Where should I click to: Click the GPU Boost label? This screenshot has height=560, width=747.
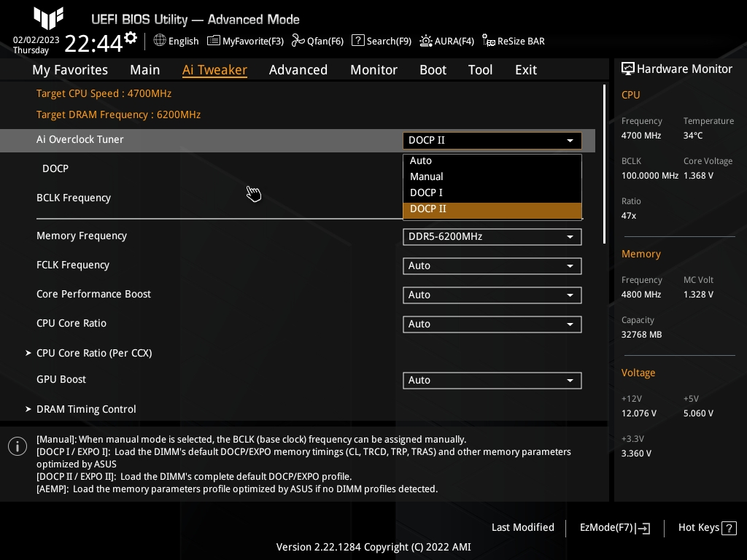tap(61, 379)
